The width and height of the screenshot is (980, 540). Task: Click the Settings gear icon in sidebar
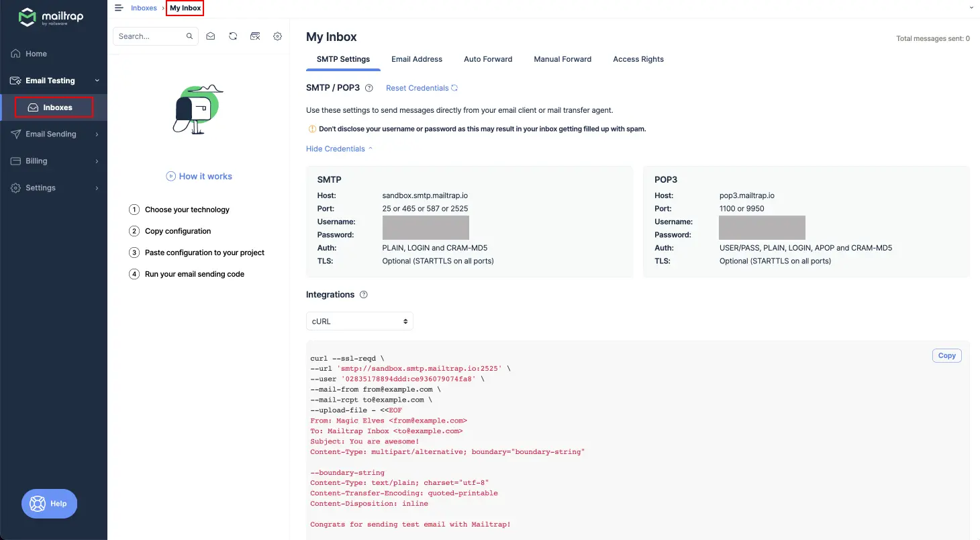tap(16, 188)
